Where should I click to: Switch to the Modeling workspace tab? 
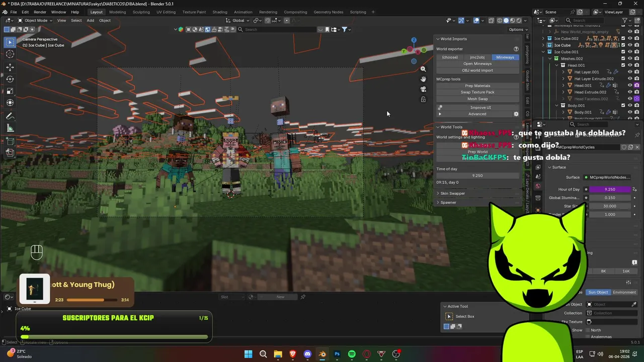(117, 12)
